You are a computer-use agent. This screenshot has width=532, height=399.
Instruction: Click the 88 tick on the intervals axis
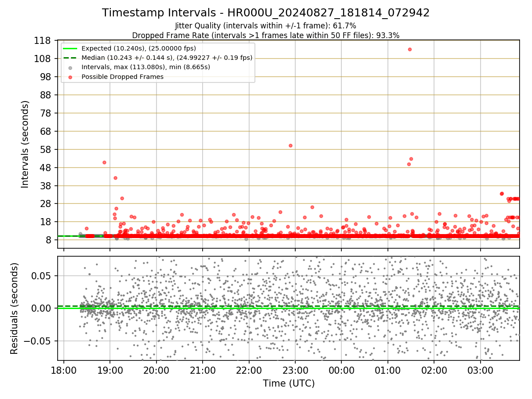(46, 95)
